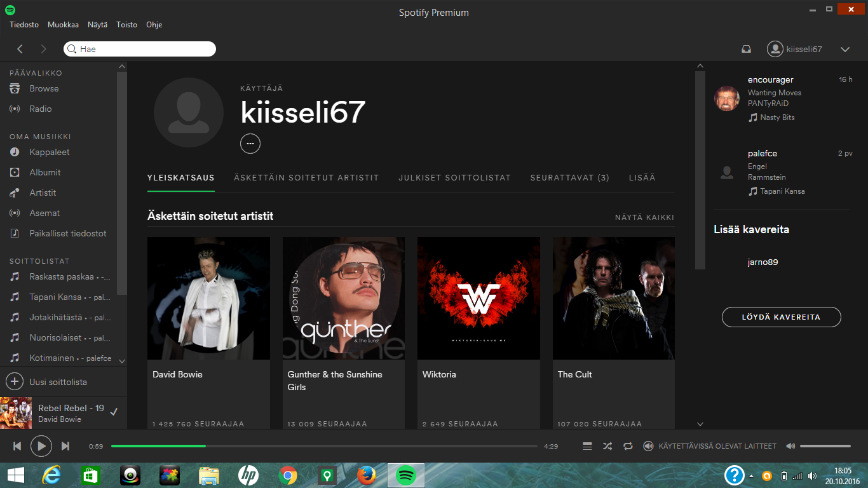The height and width of the screenshot is (488, 868).
Task: Go forward with the right arrow
Action: point(43,49)
